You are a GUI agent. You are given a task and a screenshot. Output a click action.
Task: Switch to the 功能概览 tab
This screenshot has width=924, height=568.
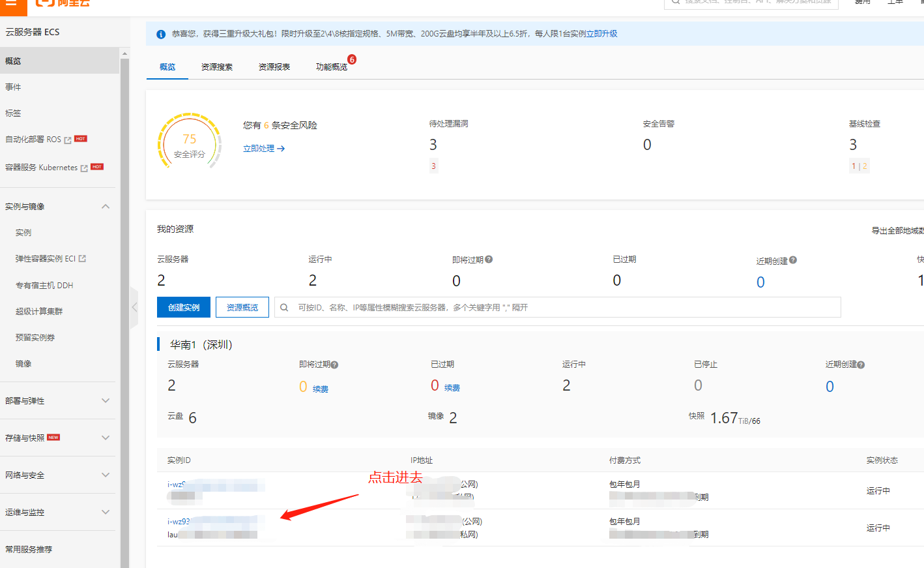[332, 67]
